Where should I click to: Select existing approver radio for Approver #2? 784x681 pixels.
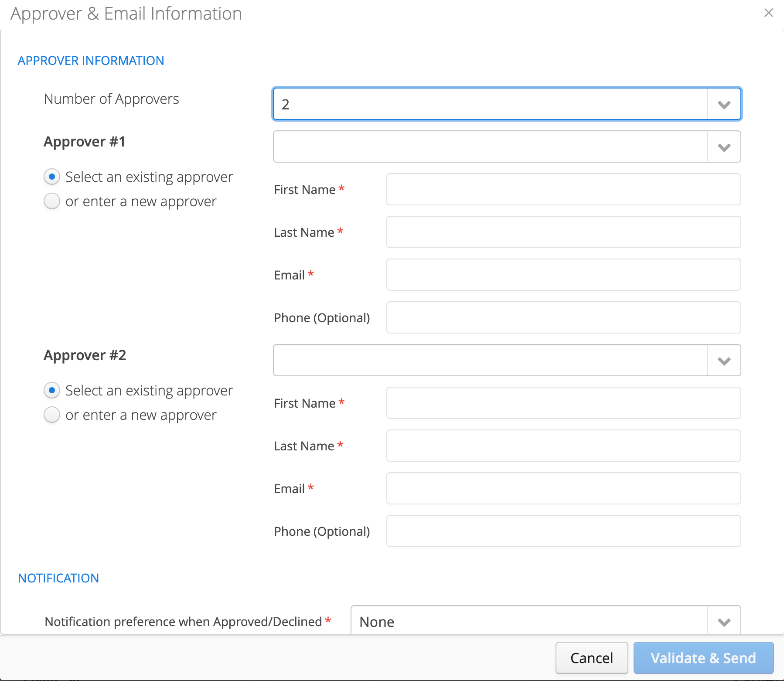tap(52, 390)
